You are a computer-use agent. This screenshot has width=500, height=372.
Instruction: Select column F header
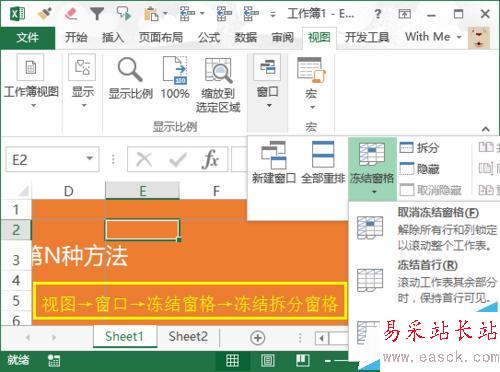click(x=216, y=191)
